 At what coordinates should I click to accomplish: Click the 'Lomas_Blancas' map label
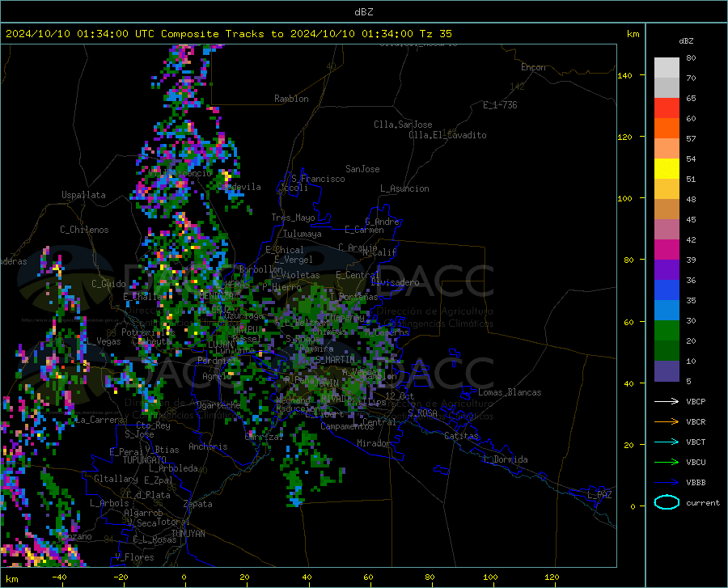point(510,392)
